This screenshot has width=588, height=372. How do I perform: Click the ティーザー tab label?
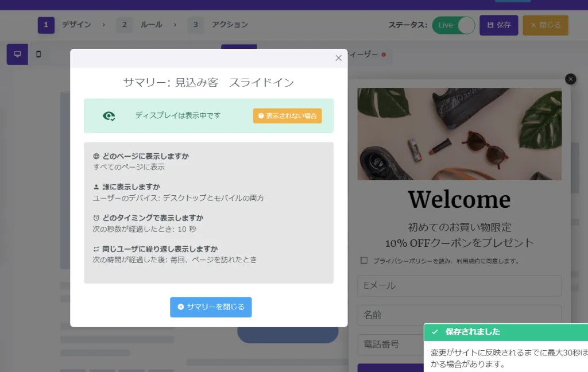click(363, 55)
